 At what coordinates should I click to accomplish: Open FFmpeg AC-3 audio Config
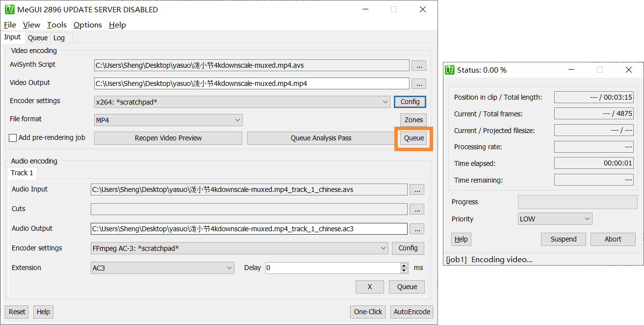[x=408, y=248]
